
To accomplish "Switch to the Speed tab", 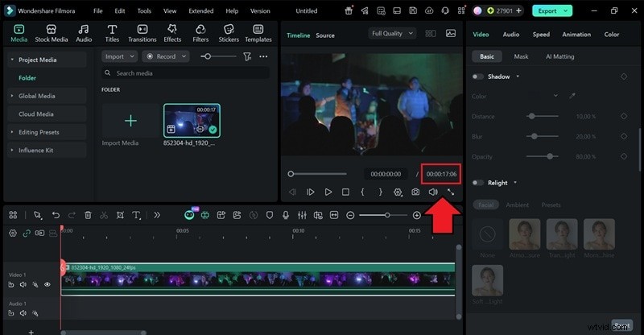I will pos(541,35).
